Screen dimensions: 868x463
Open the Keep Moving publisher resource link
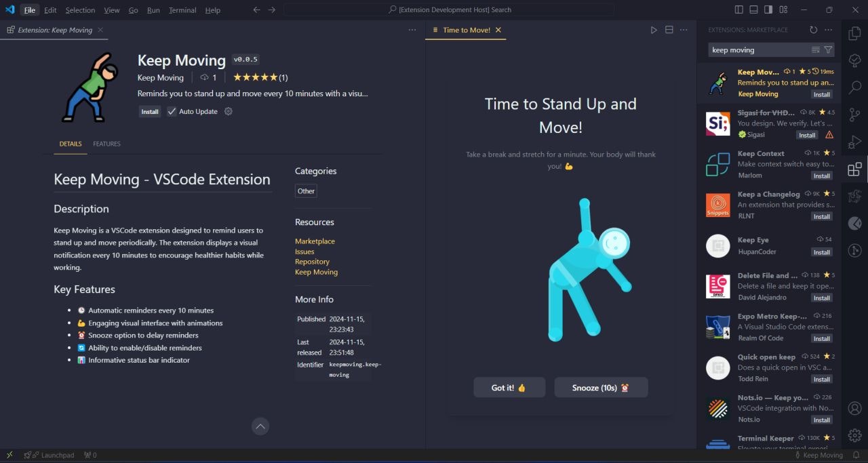[316, 272]
